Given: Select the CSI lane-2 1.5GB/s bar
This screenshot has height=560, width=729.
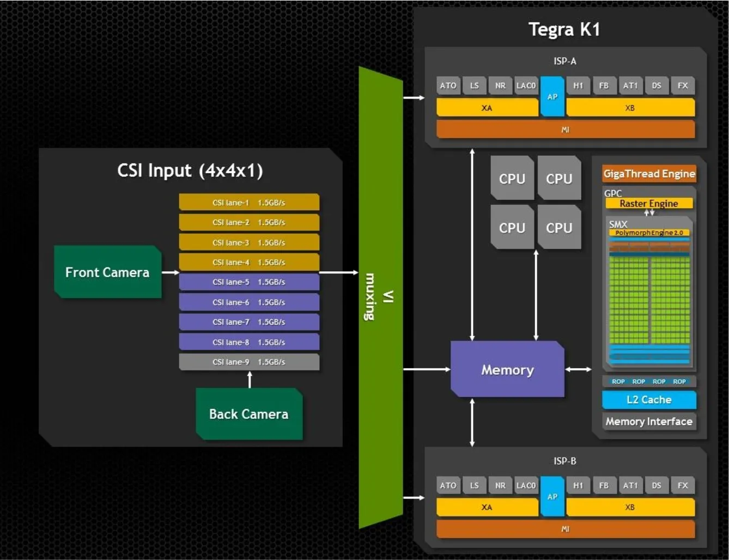Looking at the screenshot, I should [x=249, y=222].
